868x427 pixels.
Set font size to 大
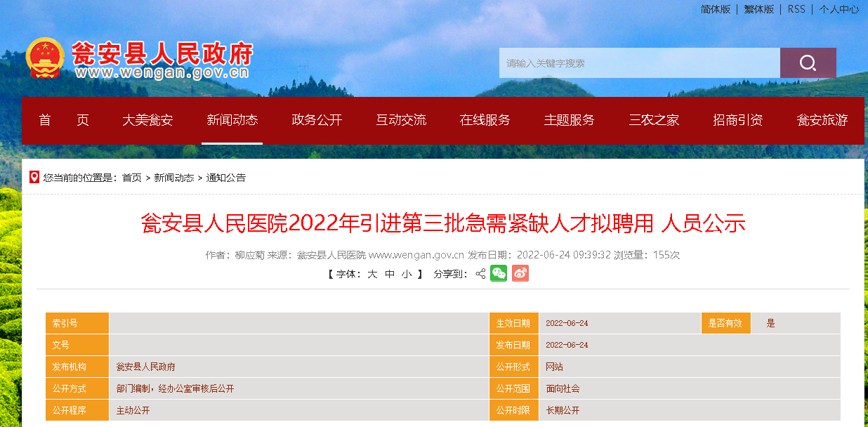372,274
